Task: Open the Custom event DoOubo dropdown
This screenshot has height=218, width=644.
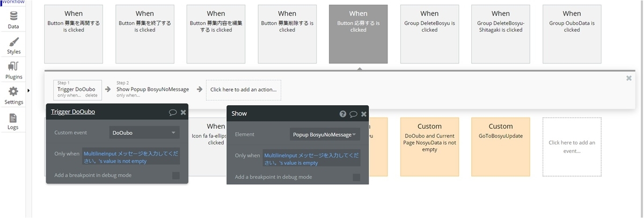Action: pos(144,132)
